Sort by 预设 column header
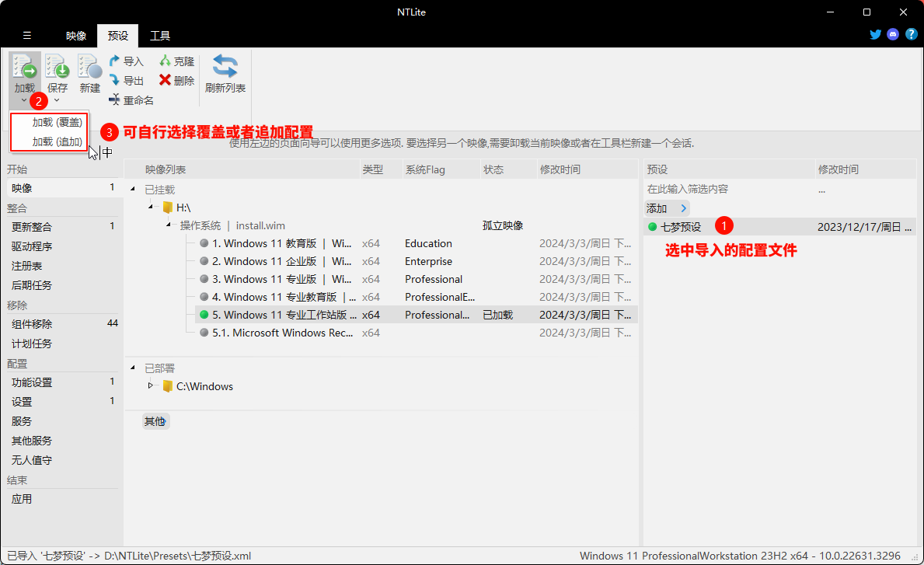Screen dimensions: 924x565 tap(729, 169)
